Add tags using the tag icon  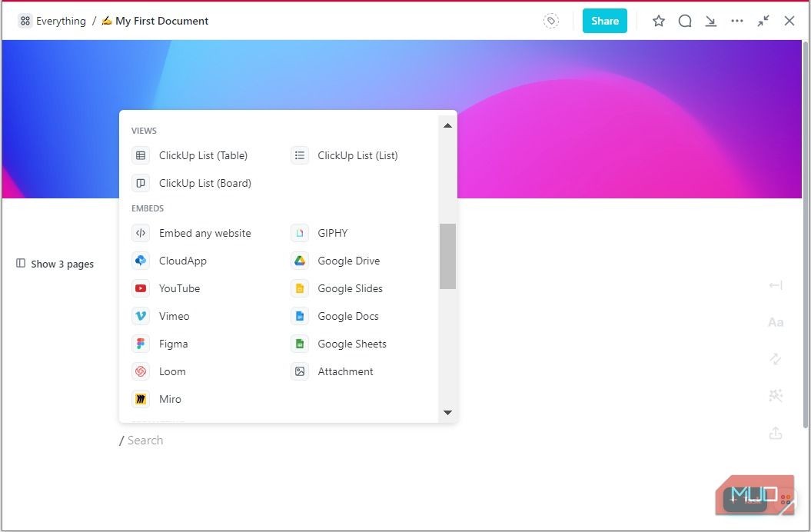pos(551,22)
